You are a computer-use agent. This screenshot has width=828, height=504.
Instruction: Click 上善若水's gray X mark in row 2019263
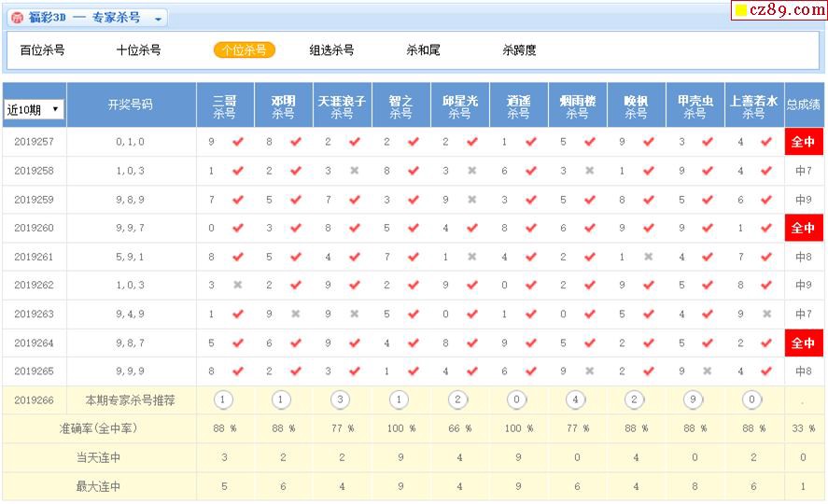766,315
